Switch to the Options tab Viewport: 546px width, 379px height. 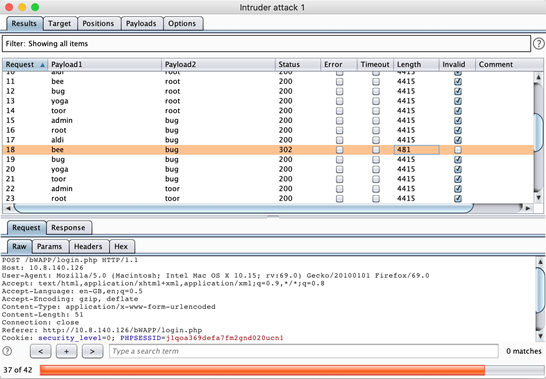182,23
